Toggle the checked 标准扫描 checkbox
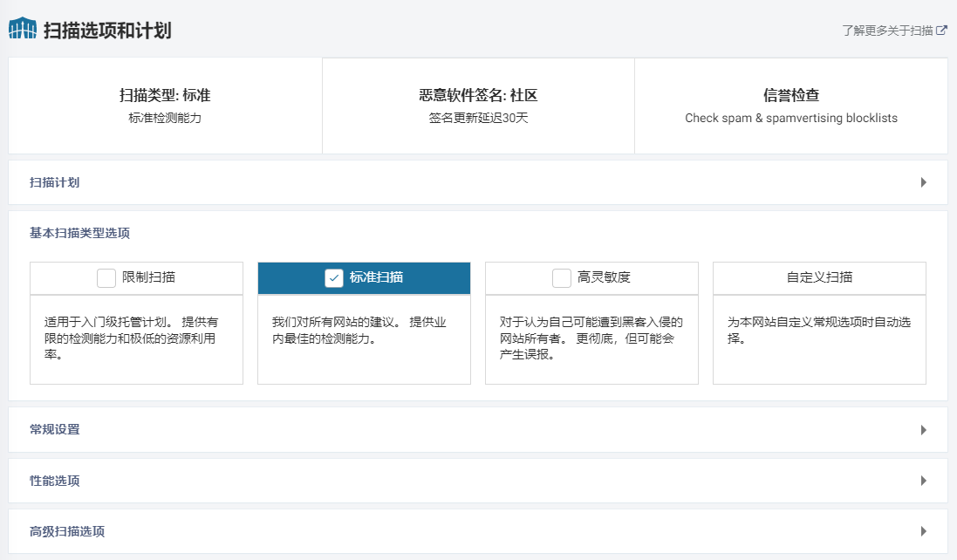This screenshot has height=560, width=957. pyautogui.click(x=333, y=278)
